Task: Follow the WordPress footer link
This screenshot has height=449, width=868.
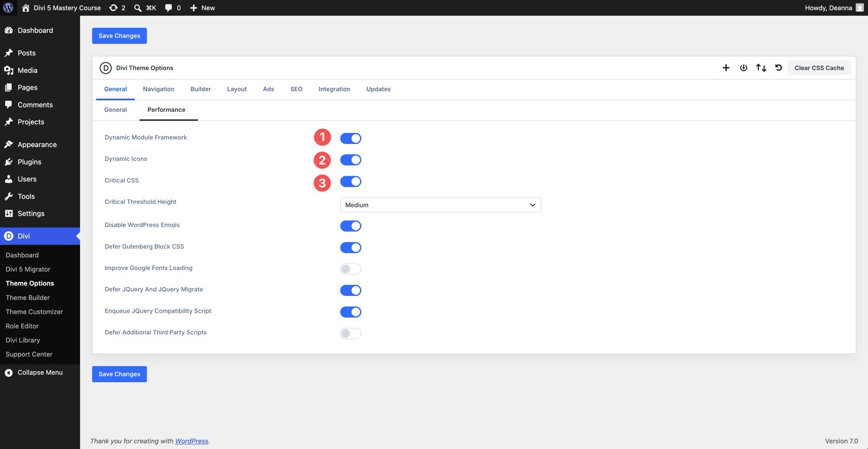Action: (192, 441)
